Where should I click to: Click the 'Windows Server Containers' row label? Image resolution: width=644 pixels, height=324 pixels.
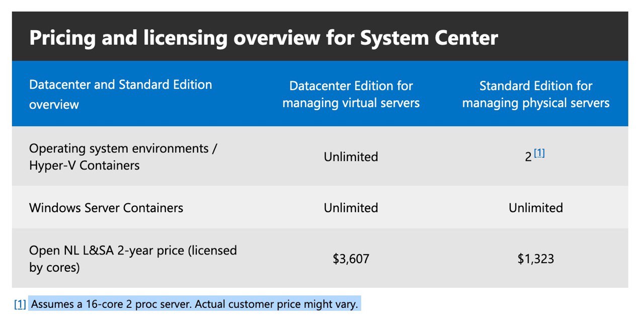(106, 208)
